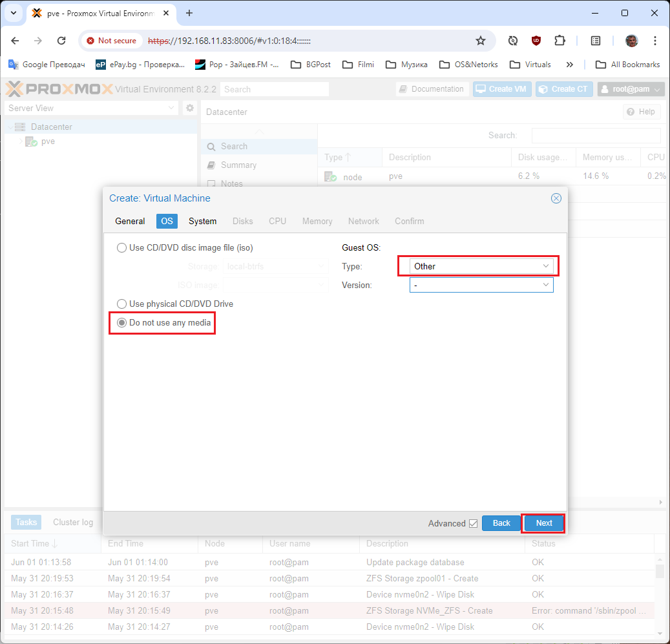
Task: Open the browser extensions puzzle icon
Action: 560,41
